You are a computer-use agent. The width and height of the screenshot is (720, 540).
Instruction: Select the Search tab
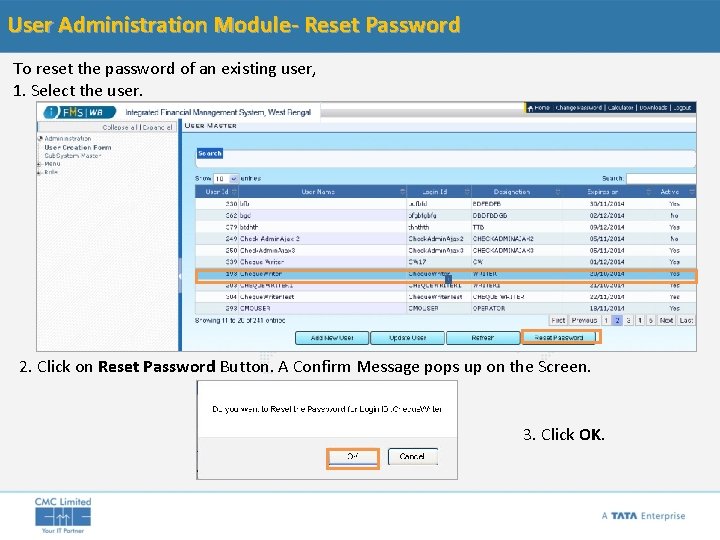click(x=210, y=153)
